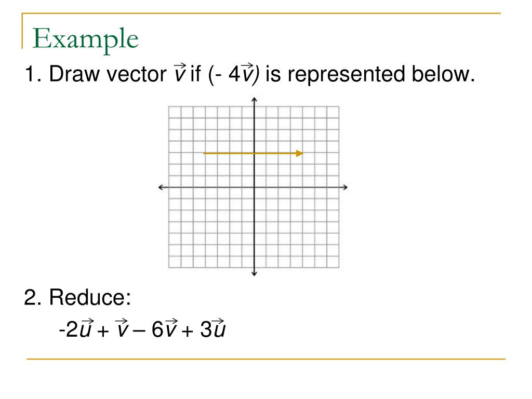Click the gold border line at the slide top

[261, 13]
